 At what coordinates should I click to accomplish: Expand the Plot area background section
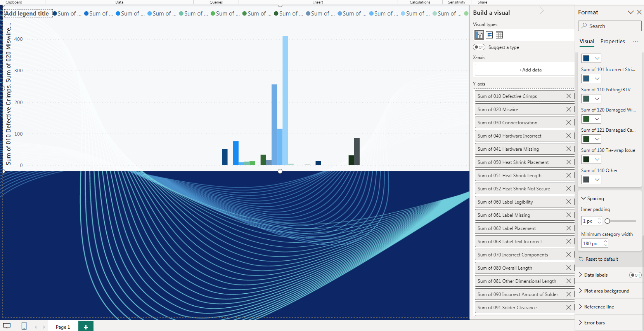pyautogui.click(x=581, y=291)
